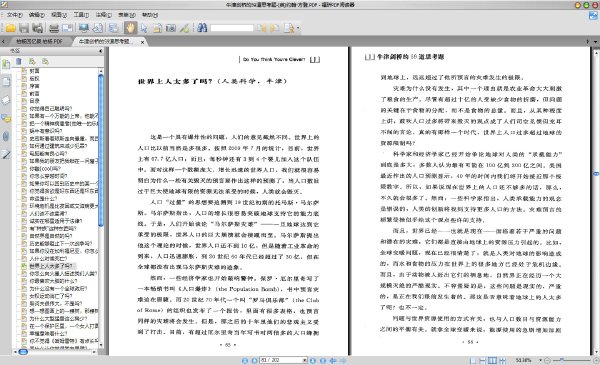The height and width of the screenshot is (365, 600).
Task: Show the Signatures pen panel
Action: (6, 154)
